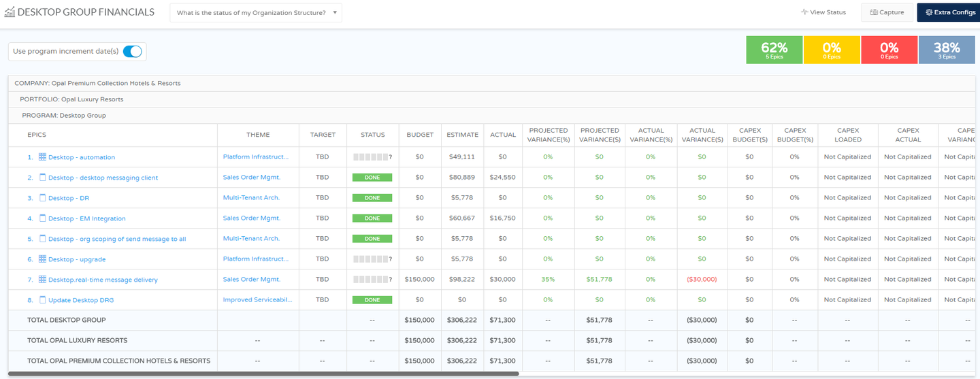Click the page icon beside desktop messaging client

pos(42,178)
